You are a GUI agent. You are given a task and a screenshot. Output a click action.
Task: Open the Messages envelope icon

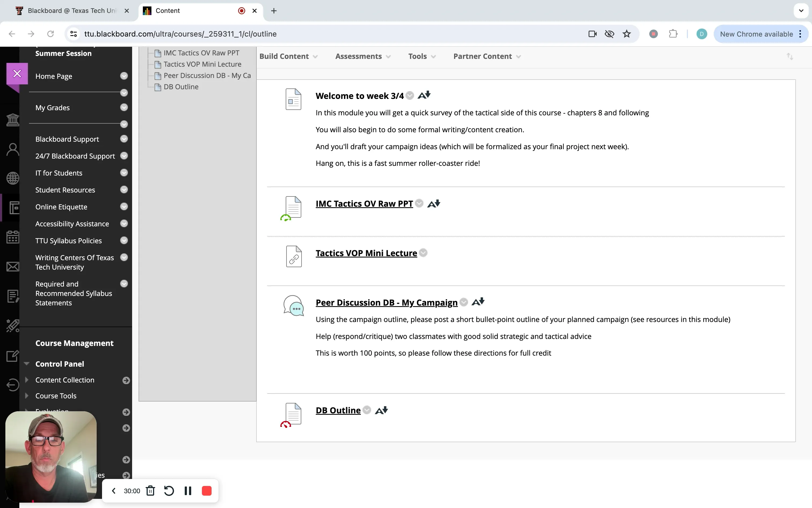click(x=13, y=267)
